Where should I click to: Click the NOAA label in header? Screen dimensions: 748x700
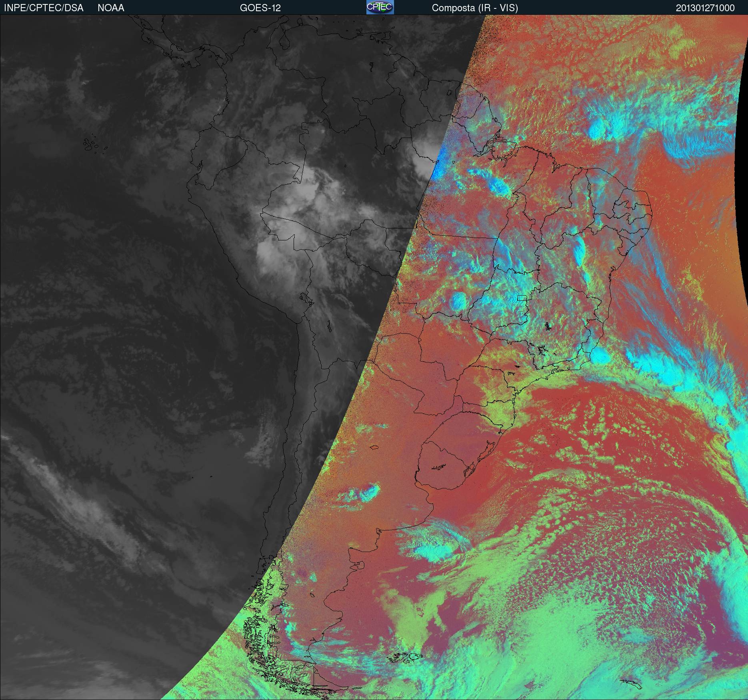(111, 8)
